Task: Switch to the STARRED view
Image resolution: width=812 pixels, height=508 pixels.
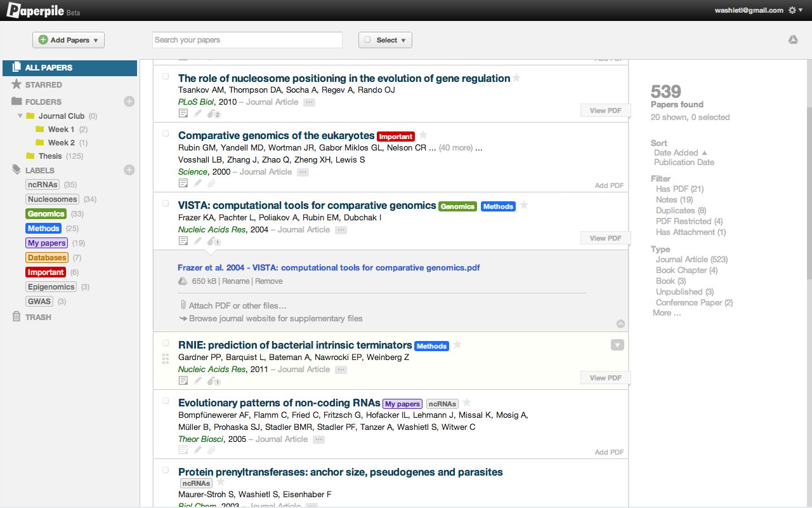Action: 41,84
